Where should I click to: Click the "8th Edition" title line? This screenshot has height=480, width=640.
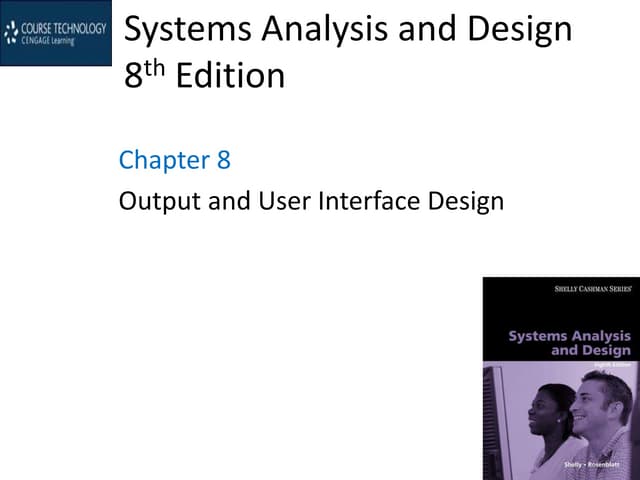204,76
